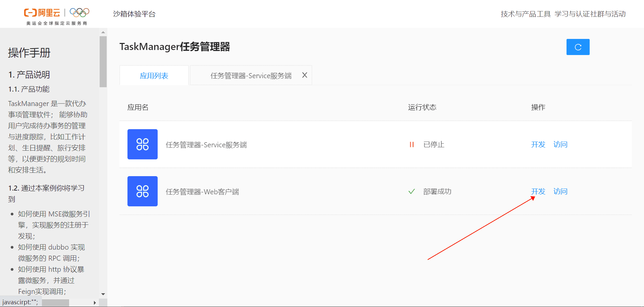Click the 已停止 status text

tap(434, 145)
